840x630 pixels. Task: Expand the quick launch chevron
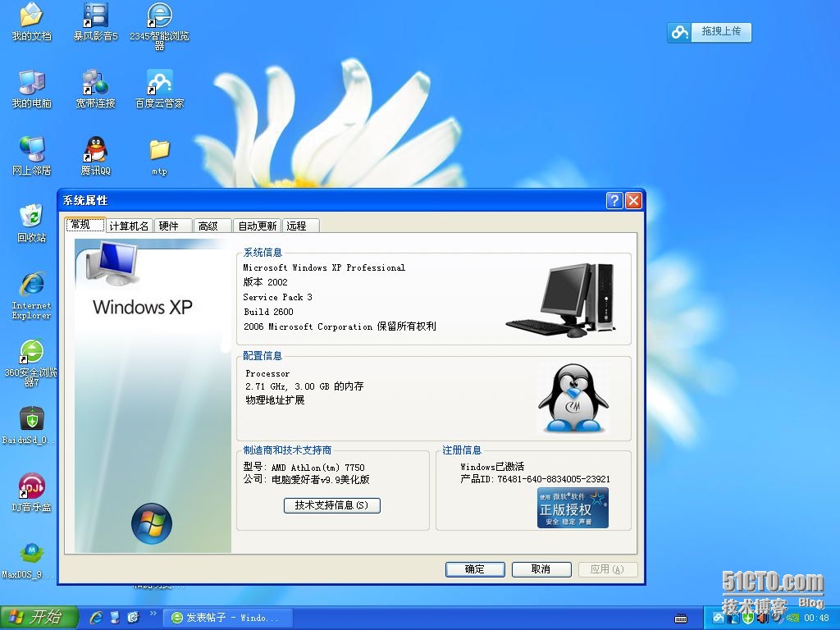point(153,614)
